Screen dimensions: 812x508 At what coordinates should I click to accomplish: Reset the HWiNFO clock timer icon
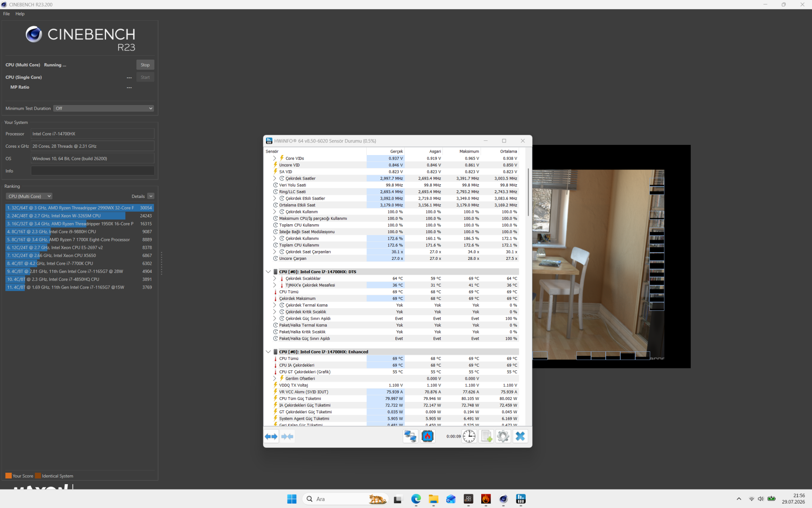click(x=469, y=436)
